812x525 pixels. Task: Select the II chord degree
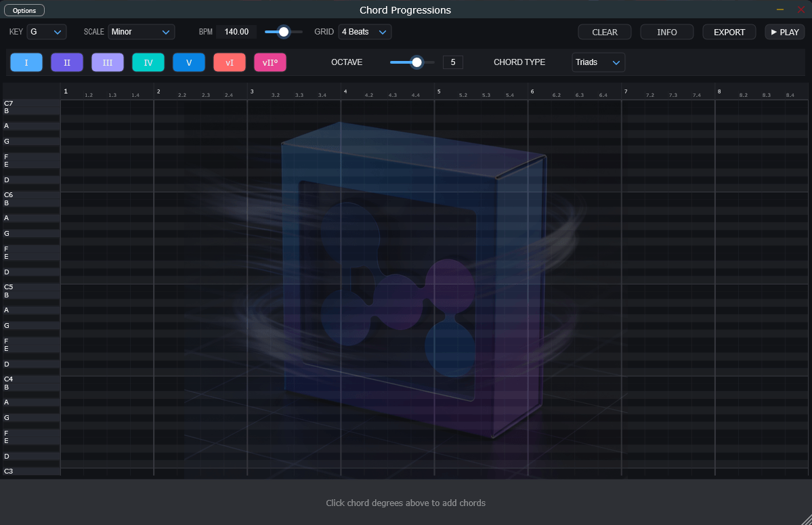coord(66,62)
